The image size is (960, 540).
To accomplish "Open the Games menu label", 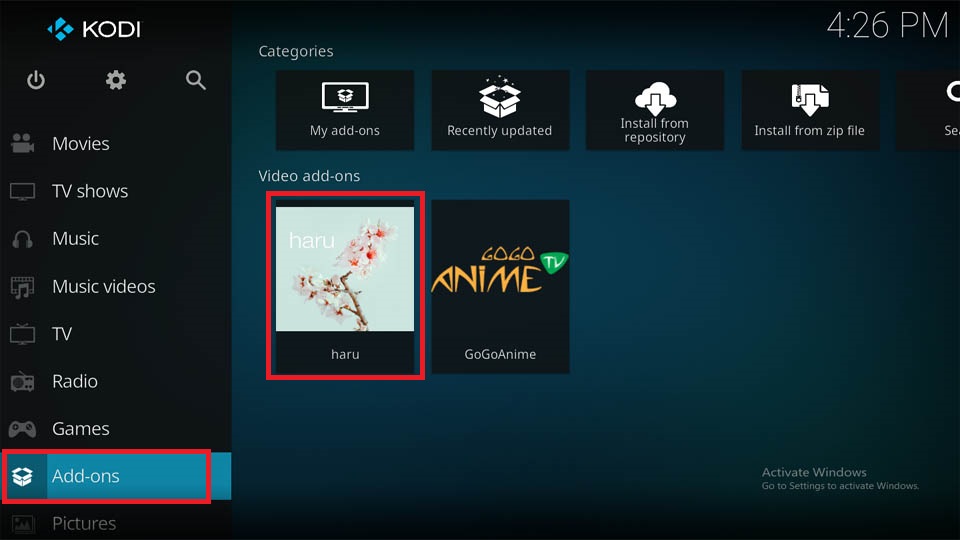I will [81, 429].
